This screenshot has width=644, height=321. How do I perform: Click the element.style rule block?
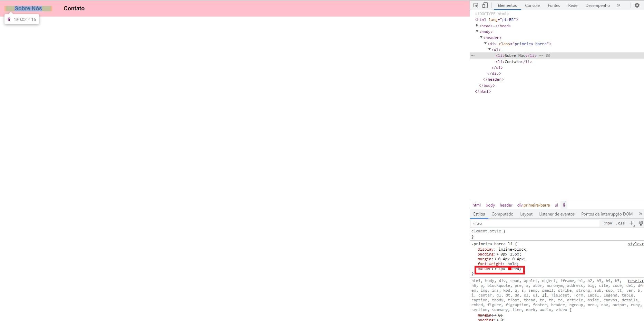click(x=557, y=234)
